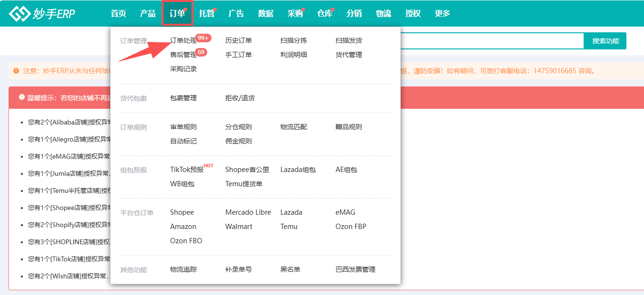
Task: Open Shopee platform warehouse orders
Action: tap(182, 213)
